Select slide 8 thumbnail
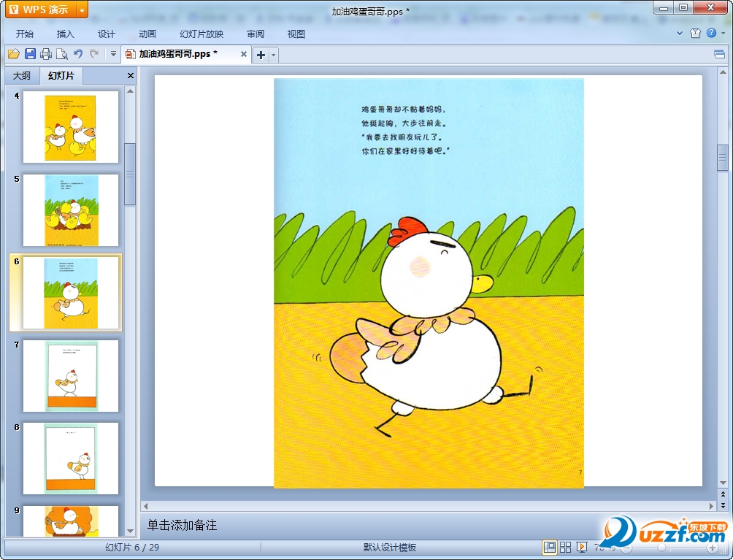This screenshot has width=733, height=560. [x=71, y=459]
